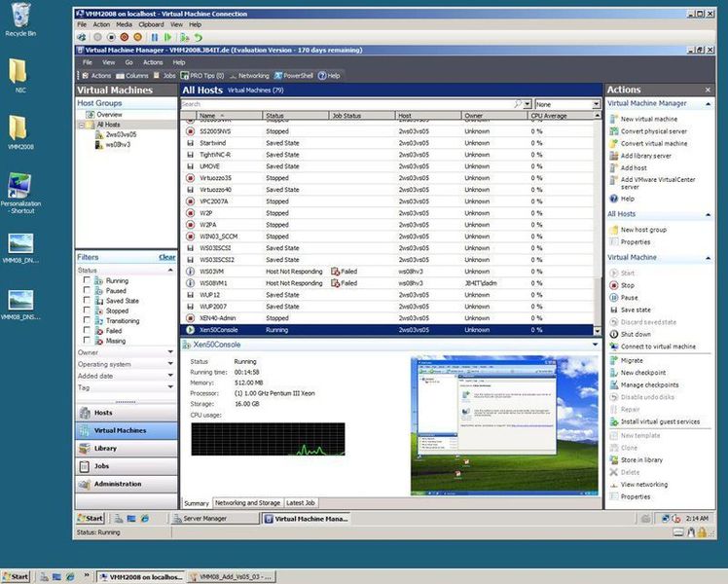Open the PowerShell toolbar button
The height and width of the screenshot is (584, 728).
[294, 76]
